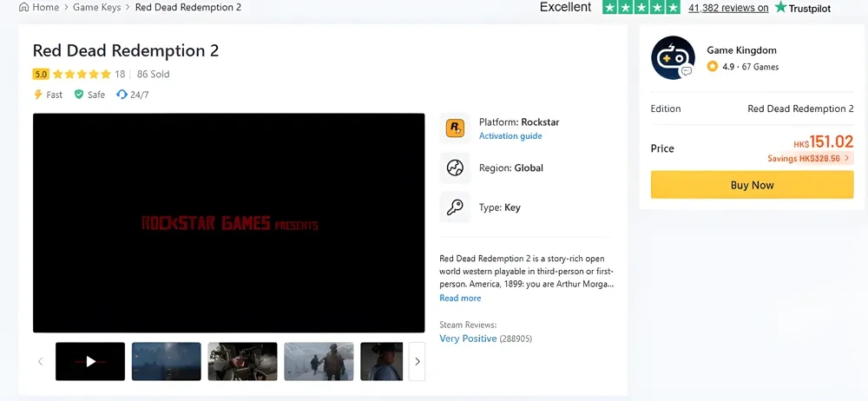Click the Trustpilot green star rating
This screenshot has height=401, width=868.
(641, 8)
